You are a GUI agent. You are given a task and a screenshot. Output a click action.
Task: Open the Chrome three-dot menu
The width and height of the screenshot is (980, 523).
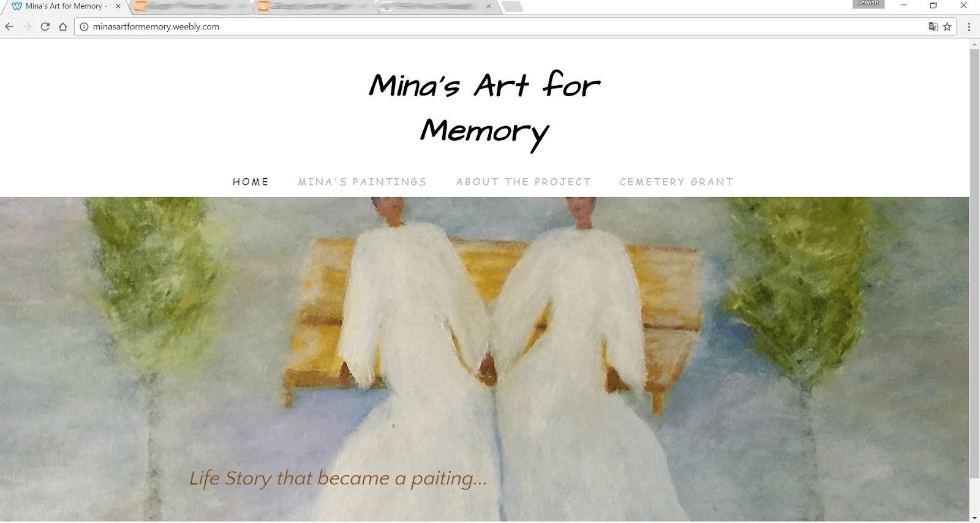(x=969, y=26)
